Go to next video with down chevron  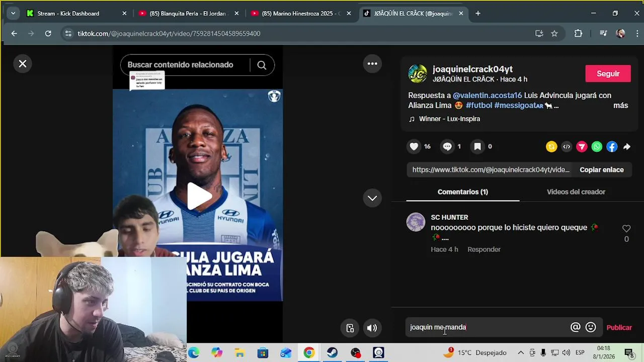[372, 198]
